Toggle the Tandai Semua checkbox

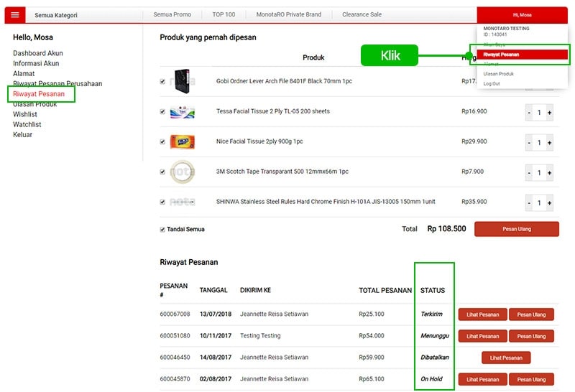coord(163,230)
